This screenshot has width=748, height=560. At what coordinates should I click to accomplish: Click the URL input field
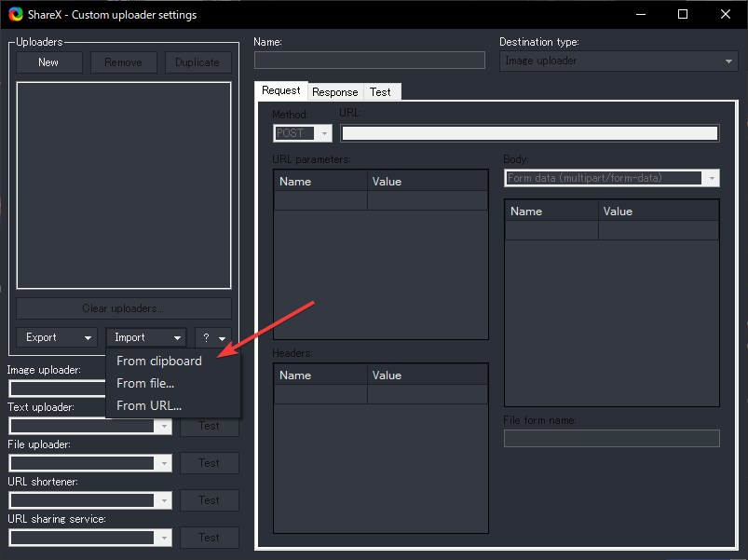tap(530, 133)
